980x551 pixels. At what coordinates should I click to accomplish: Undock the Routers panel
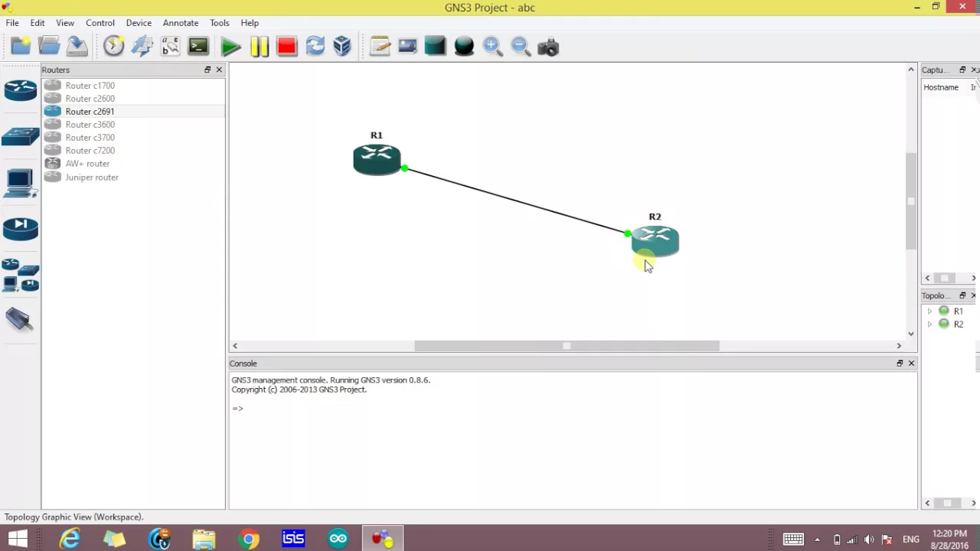pos(207,70)
